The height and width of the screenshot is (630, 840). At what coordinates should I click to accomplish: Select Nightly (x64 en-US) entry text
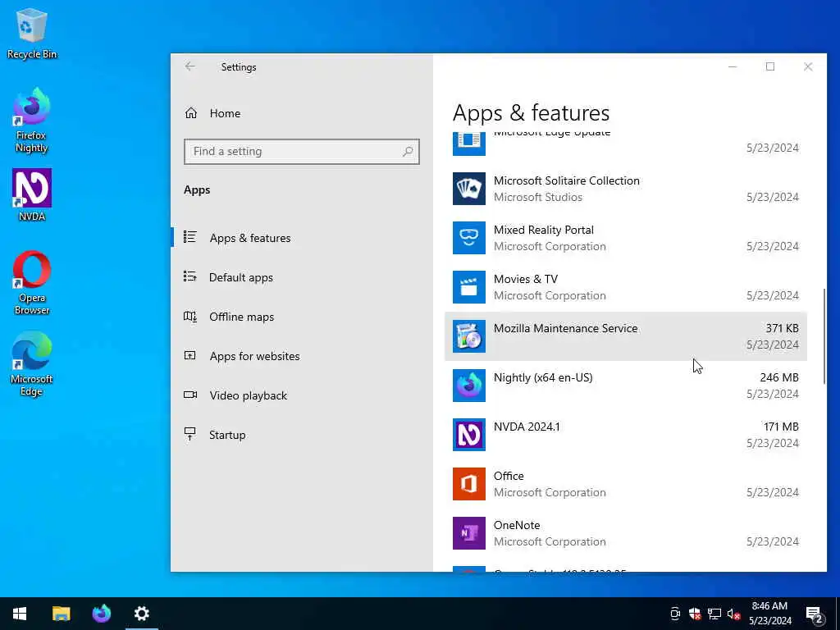pyautogui.click(x=543, y=377)
